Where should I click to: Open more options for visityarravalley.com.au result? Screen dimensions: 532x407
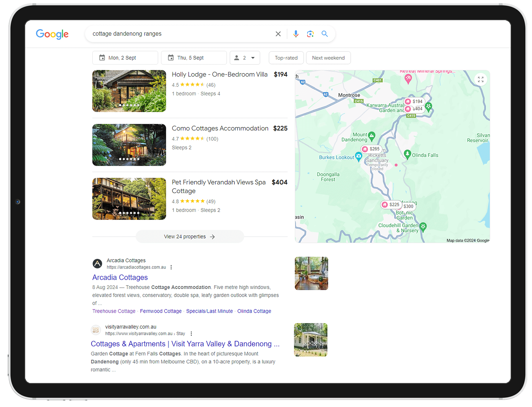[191, 334]
